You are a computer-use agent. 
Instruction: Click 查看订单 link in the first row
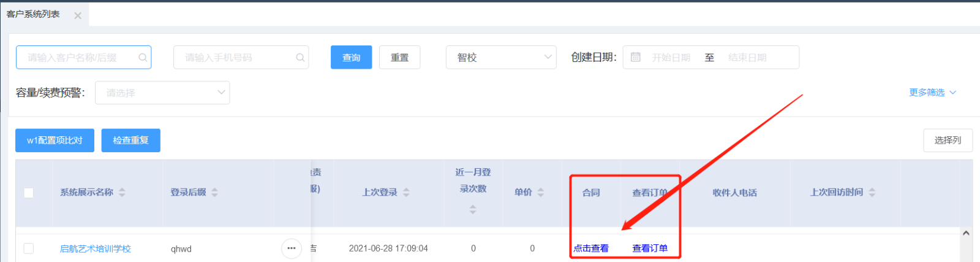[x=650, y=249]
